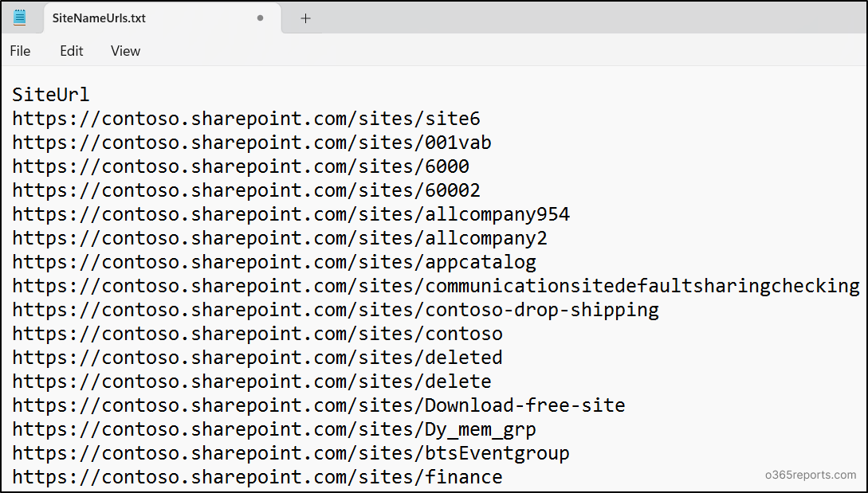Click the line ending in allcompany954
This screenshot has height=493, width=868.
(x=291, y=214)
